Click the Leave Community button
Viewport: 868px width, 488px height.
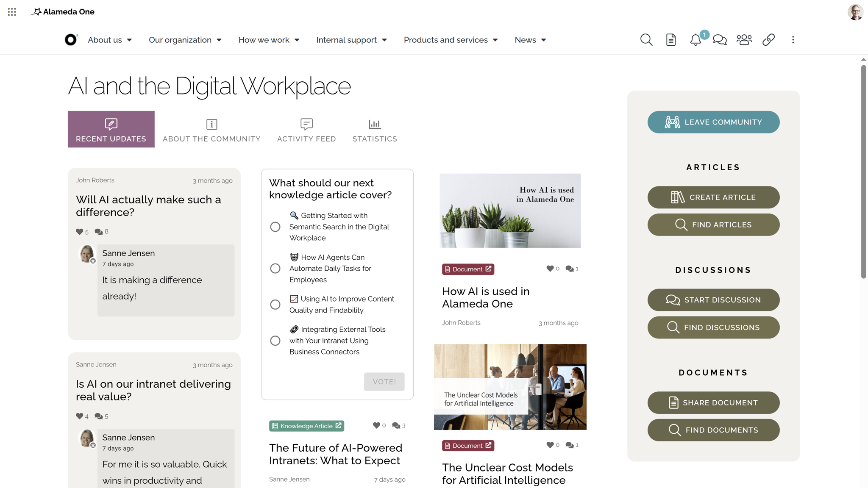(x=713, y=122)
